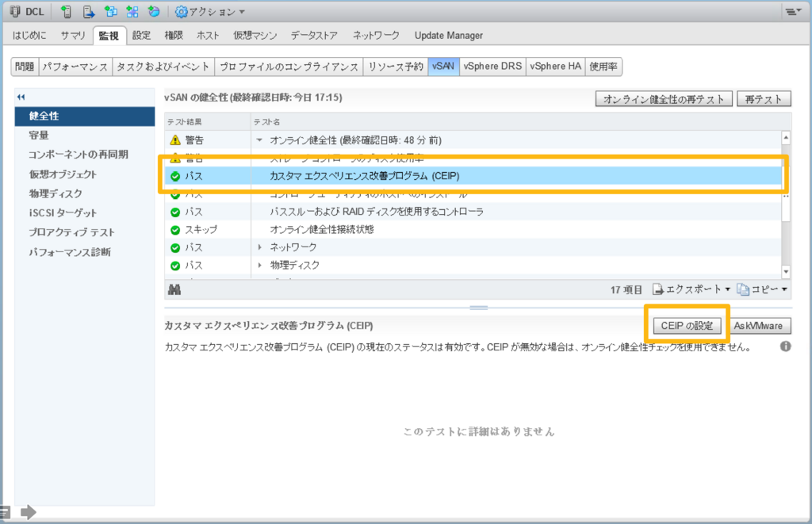Open the panel options menu icon at top right
This screenshot has height=524, width=812.
(x=792, y=11)
